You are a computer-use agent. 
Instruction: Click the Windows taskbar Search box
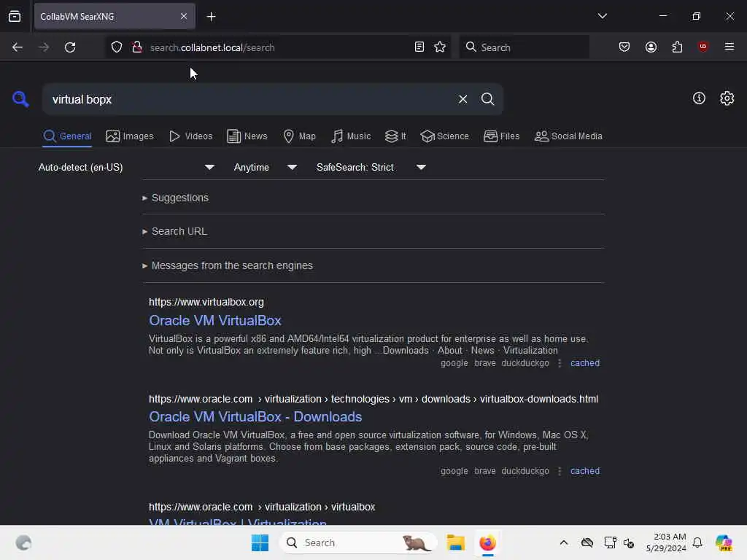pos(357,542)
